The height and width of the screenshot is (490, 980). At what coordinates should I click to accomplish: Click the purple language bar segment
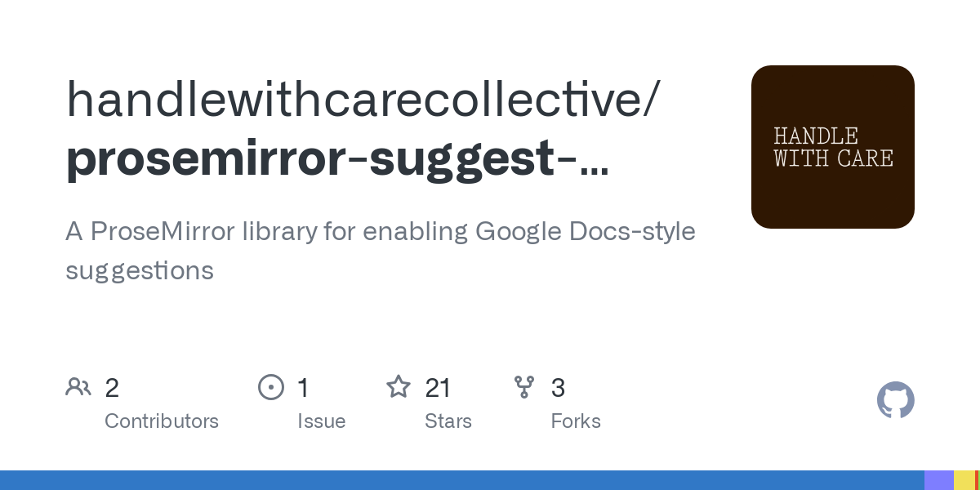pos(938,480)
